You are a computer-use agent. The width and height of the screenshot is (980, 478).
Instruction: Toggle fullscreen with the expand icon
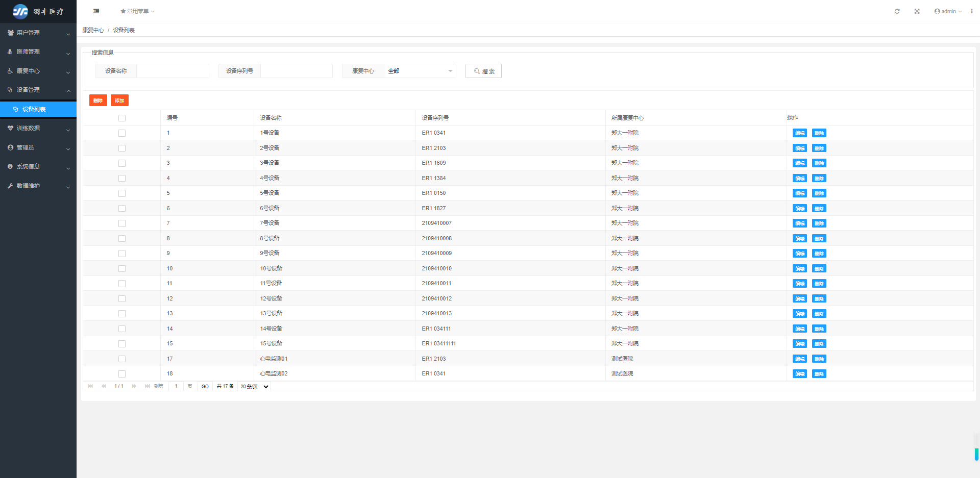(x=917, y=11)
